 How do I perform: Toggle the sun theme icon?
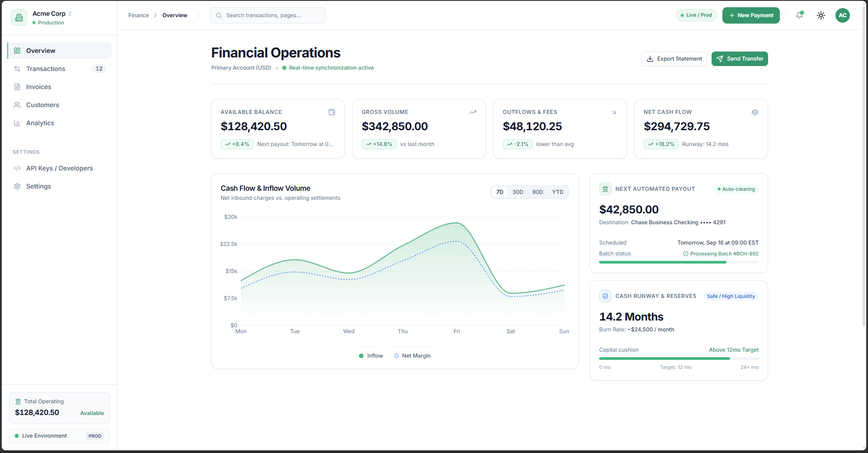821,15
